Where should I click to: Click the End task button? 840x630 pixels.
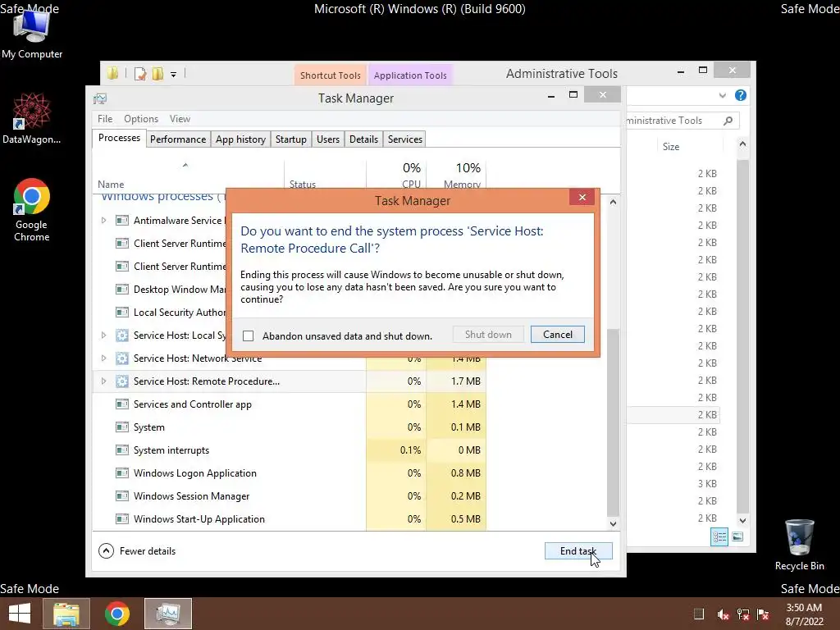coord(578,550)
